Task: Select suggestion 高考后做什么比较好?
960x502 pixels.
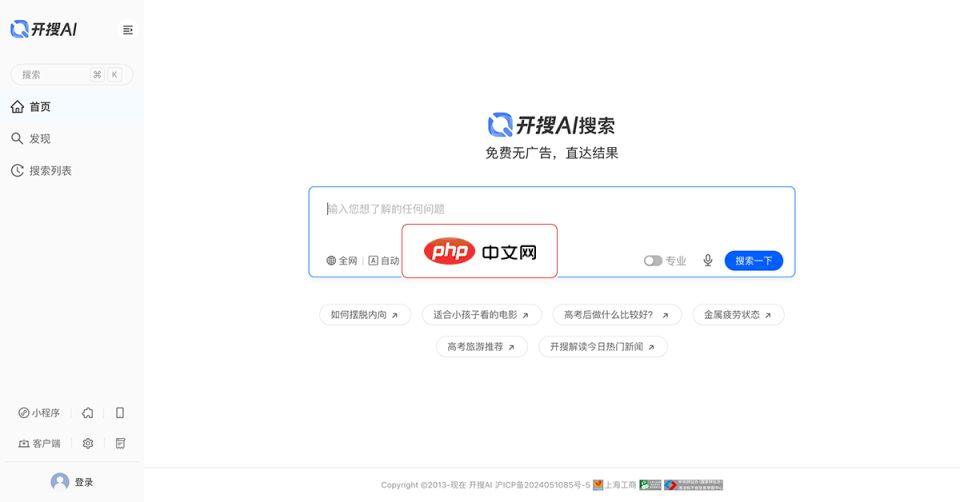Action: [x=617, y=315]
